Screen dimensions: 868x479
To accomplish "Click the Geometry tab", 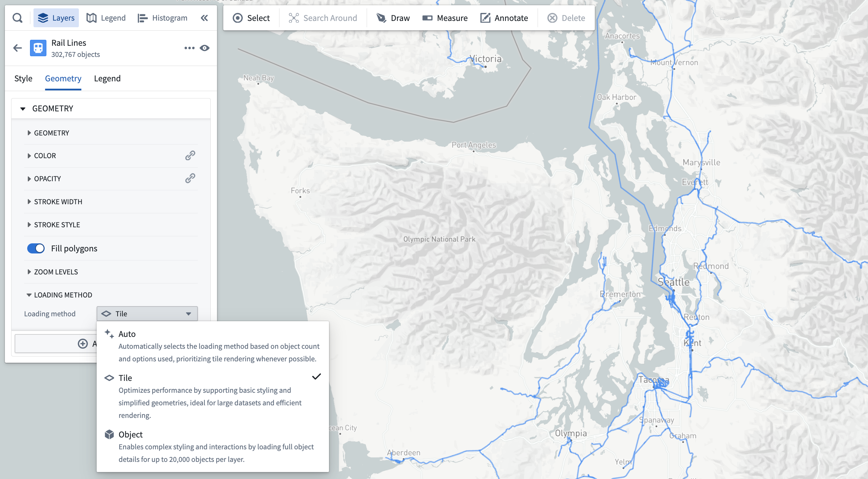I will click(63, 77).
